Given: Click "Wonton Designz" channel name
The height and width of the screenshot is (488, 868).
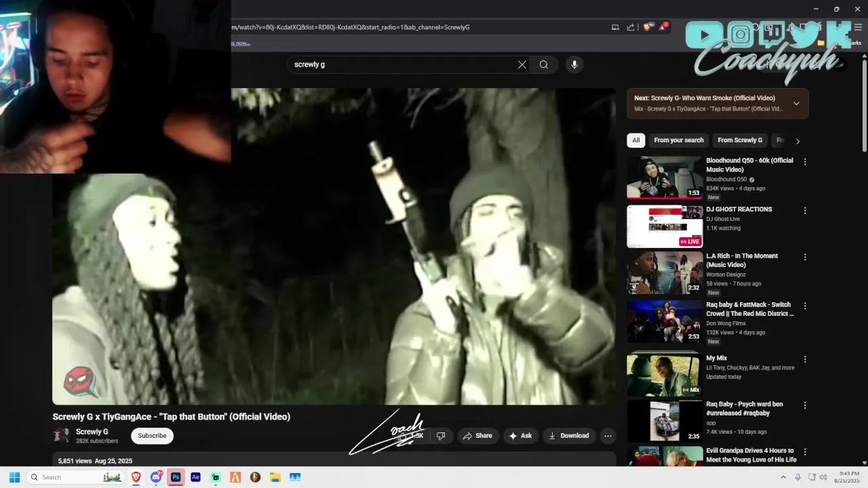Looking at the screenshot, I should [726, 274].
